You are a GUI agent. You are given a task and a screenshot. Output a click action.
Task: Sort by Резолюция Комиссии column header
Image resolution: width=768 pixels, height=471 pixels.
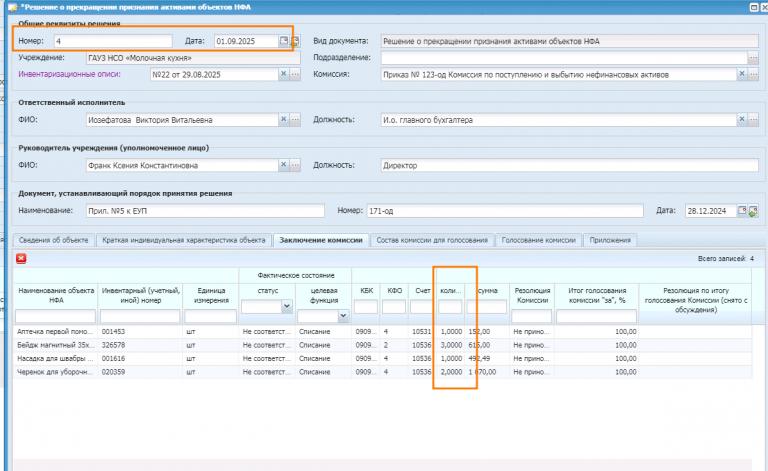(532, 295)
